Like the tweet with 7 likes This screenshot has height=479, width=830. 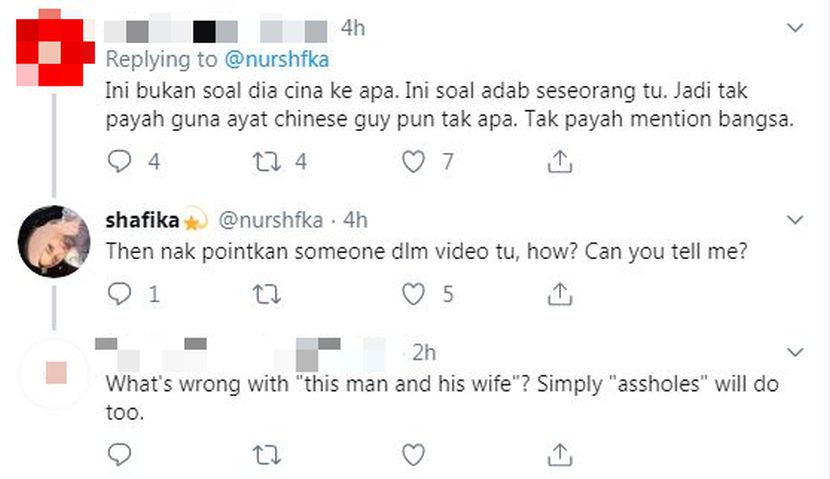tap(413, 160)
